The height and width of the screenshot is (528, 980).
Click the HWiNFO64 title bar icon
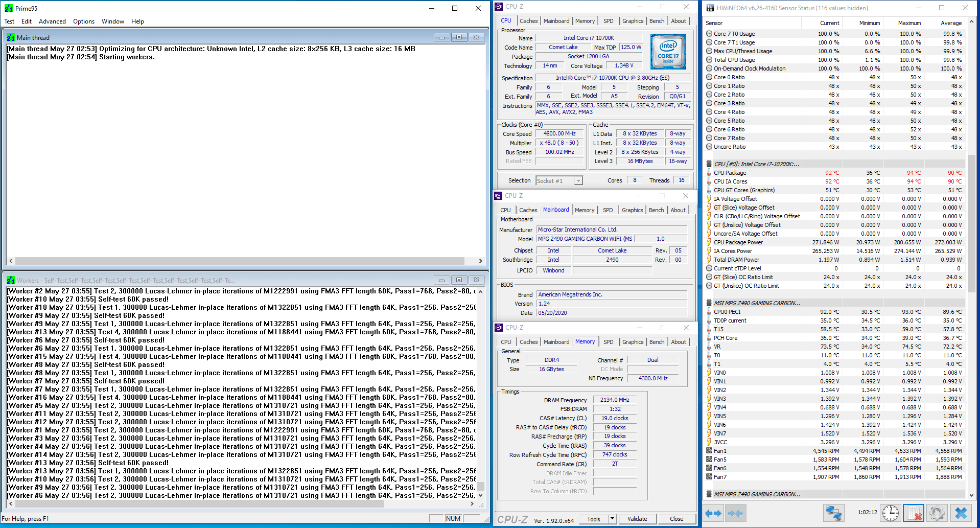pos(710,8)
